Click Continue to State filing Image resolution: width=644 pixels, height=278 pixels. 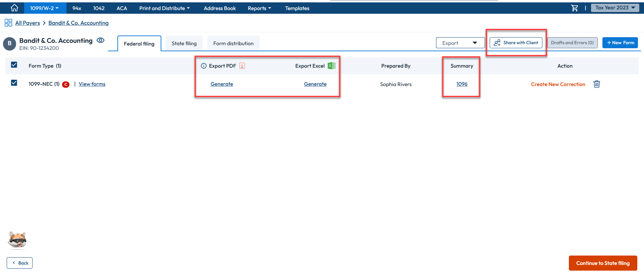pos(603,263)
